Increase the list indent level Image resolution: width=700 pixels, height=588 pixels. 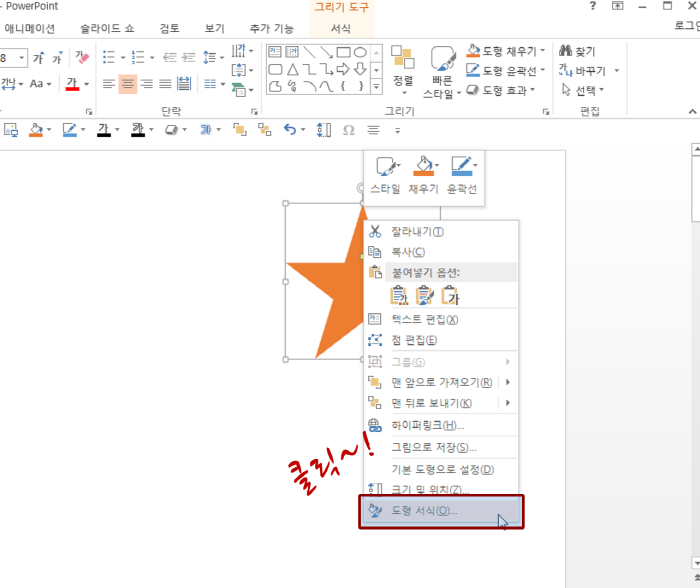pos(188,57)
